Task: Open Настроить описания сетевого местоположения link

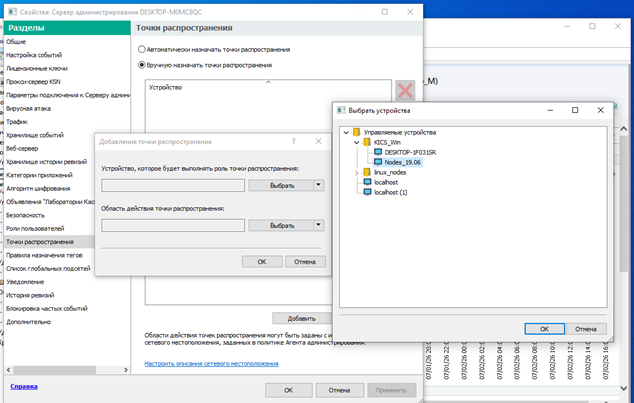Action: 211,363
